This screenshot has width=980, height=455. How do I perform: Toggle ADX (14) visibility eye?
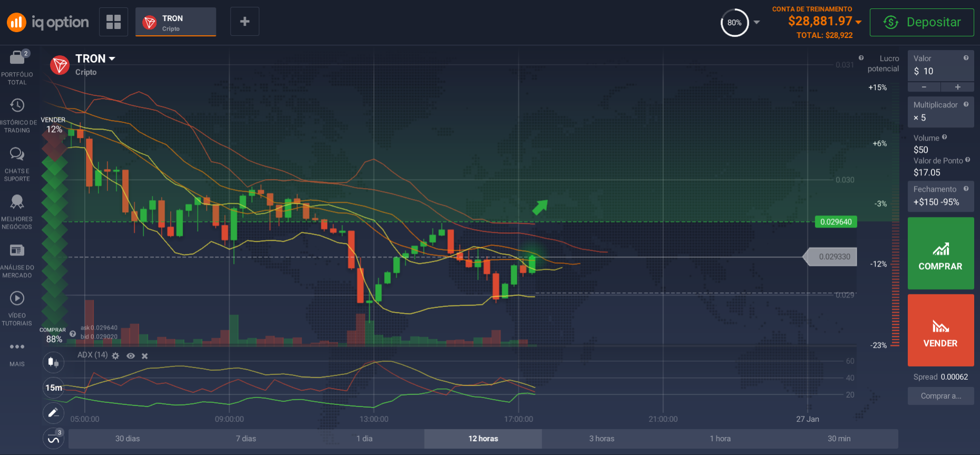(131, 356)
